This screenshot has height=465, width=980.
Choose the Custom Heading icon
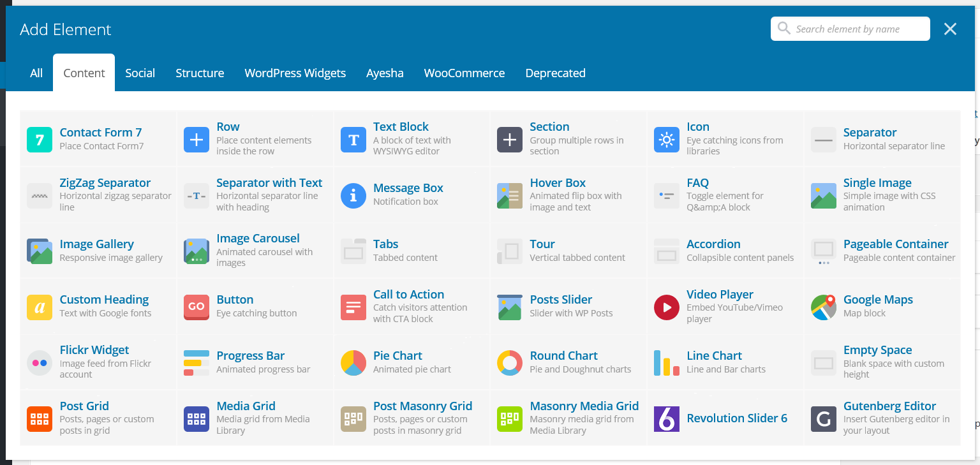click(40, 307)
